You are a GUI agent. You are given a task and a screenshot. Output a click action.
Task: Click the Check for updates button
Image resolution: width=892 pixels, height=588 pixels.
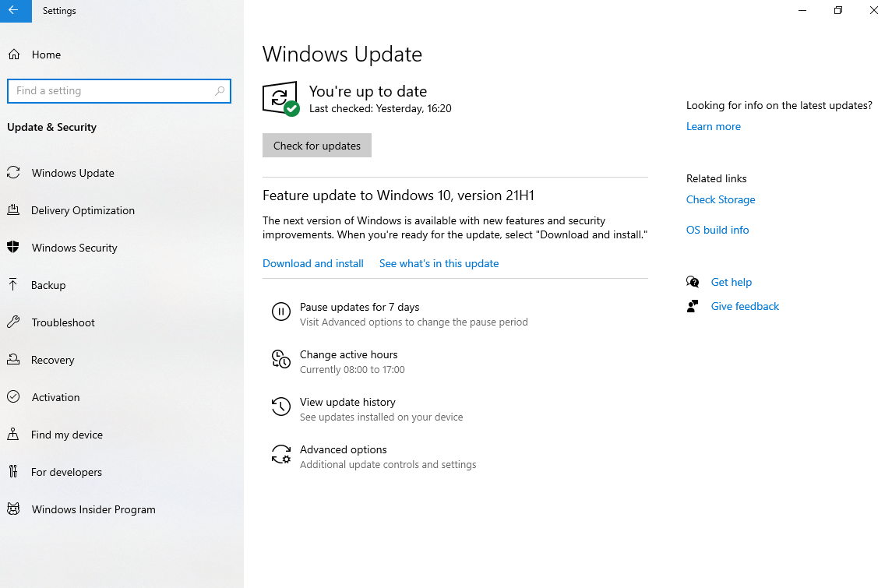(x=317, y=146)
